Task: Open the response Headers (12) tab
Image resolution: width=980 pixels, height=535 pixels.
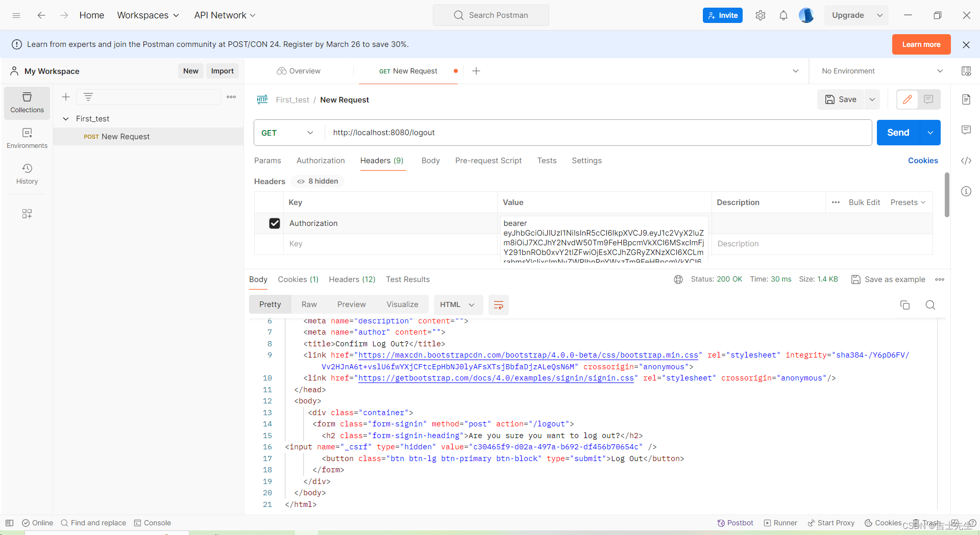Action: [352, 279]
